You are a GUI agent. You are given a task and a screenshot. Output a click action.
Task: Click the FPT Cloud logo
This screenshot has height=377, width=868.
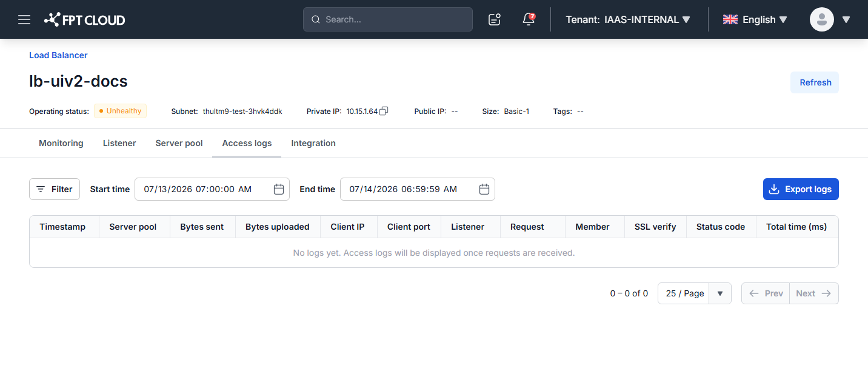point(85,19)
